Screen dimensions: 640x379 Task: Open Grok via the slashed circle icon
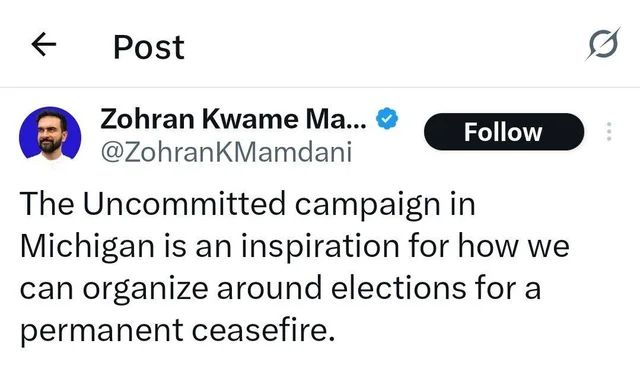(x=603, y=44)
